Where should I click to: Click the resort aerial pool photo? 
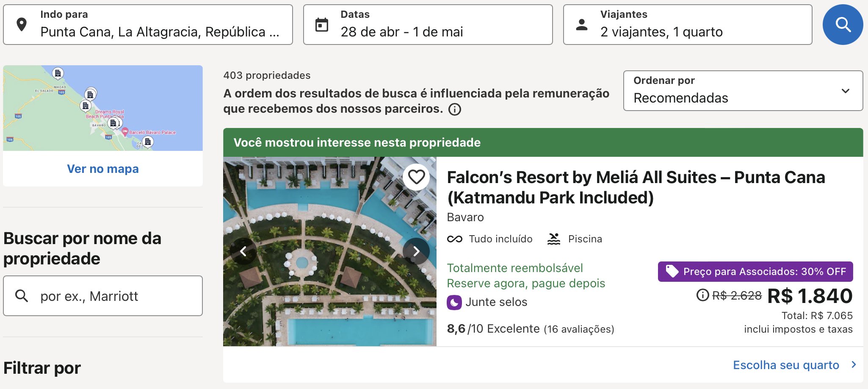coord(330,251)
